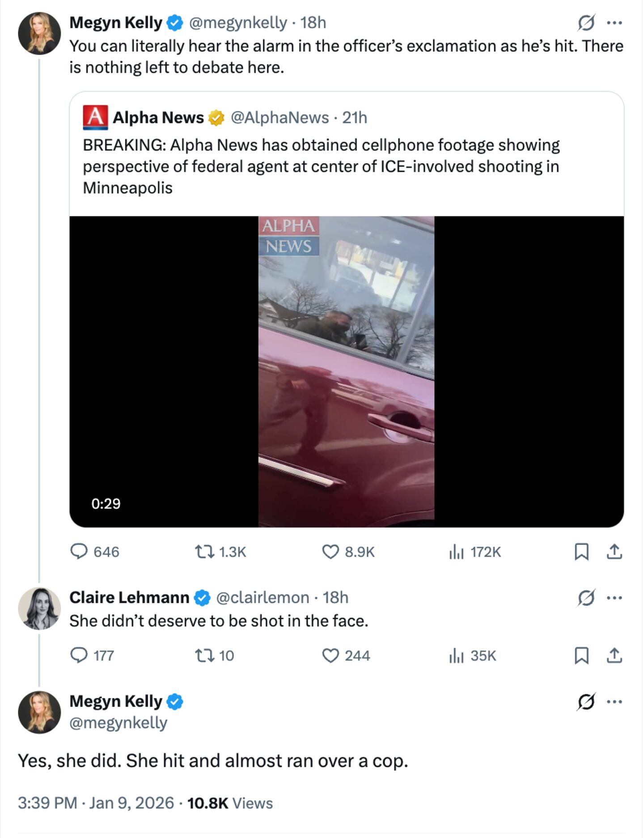Like Claire Lehmann's reply
This screenshot has height=838, width=644.
[x=331, y=656]
